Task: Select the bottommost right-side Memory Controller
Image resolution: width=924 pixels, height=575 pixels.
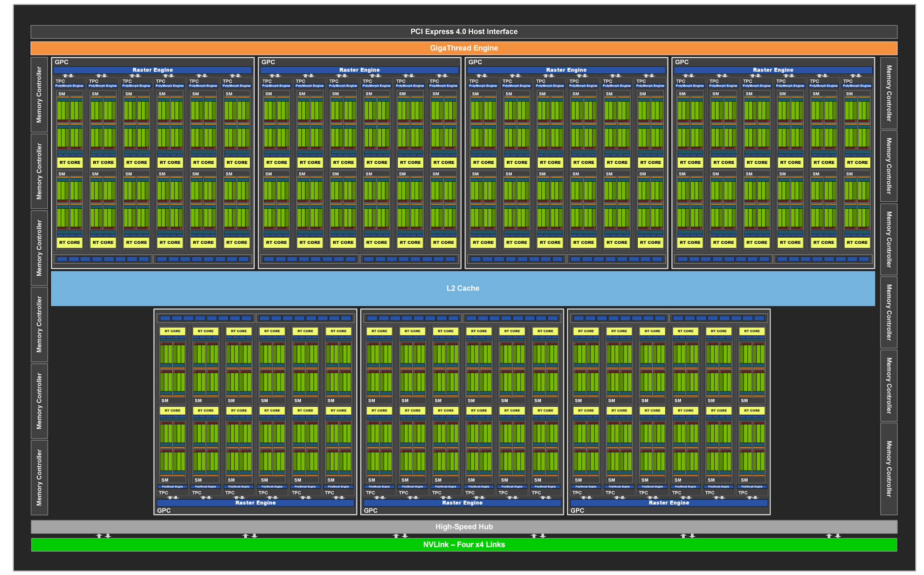Action: [x=889, y=469]
